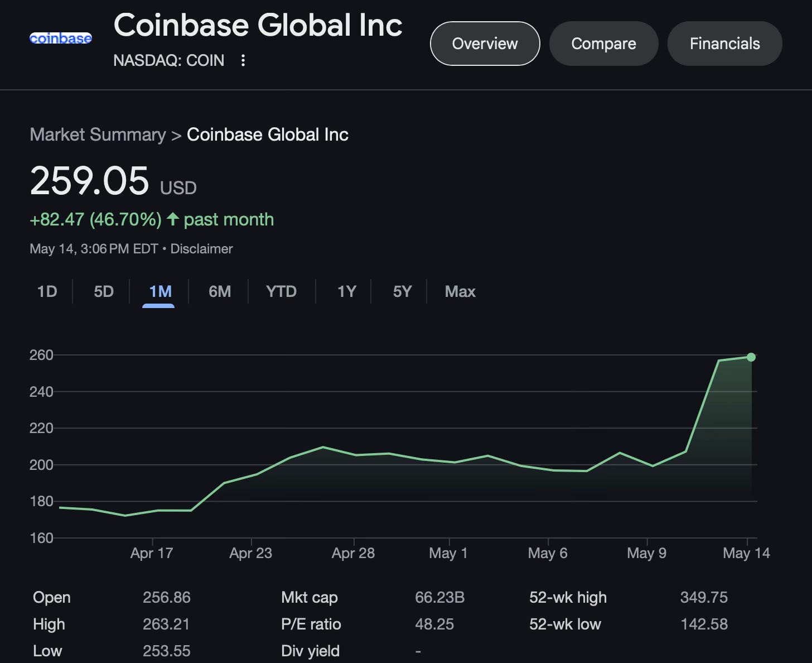Click the green endpoint dot on chart

(x=751, y=357)
